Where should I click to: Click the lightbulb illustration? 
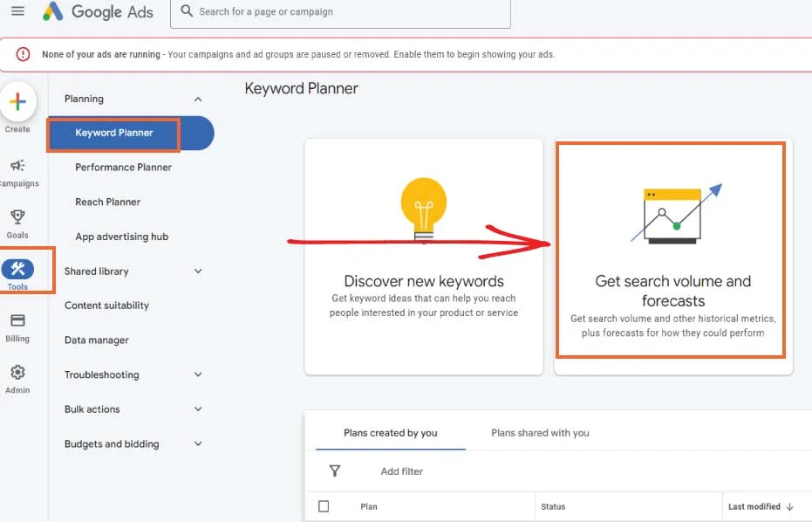coord(424,210)
